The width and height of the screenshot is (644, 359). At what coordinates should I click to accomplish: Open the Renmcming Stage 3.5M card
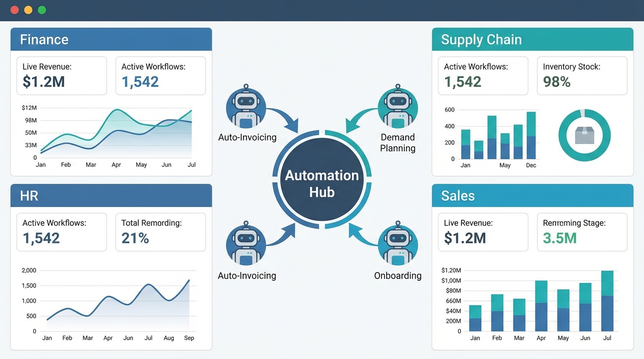pos(582,232)
